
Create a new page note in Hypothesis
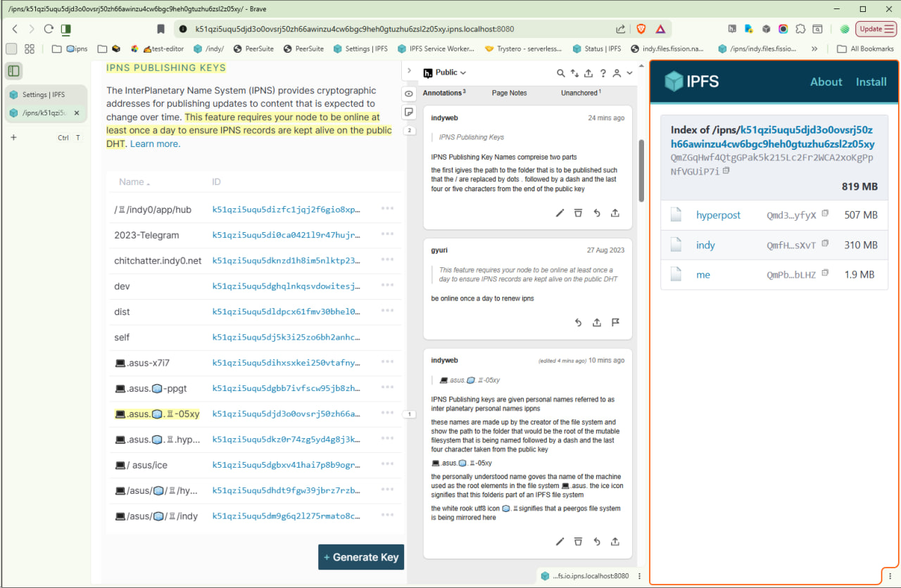[409, 113]
